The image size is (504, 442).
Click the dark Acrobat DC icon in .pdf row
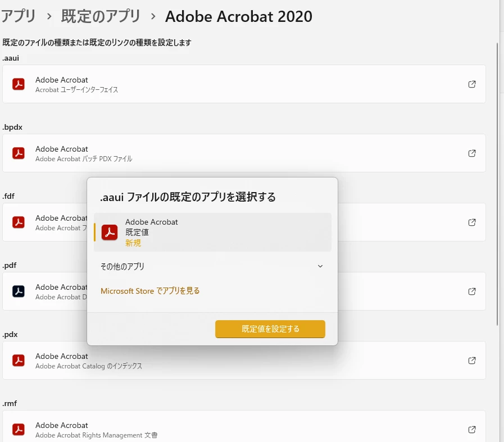pyautogui.click(x=19, y=291)
